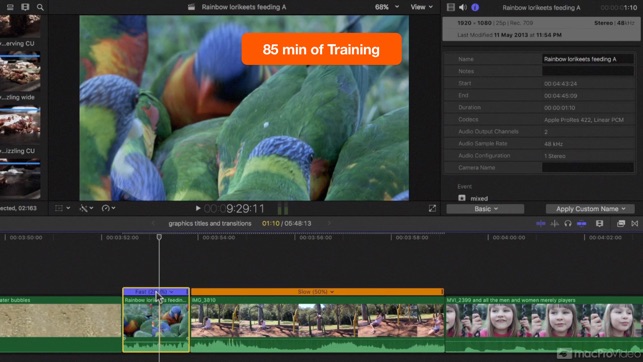Screen dimensions: 643x362
Task: Click the Audio Configuration value 1 Stereo
Action: (555, 156)
